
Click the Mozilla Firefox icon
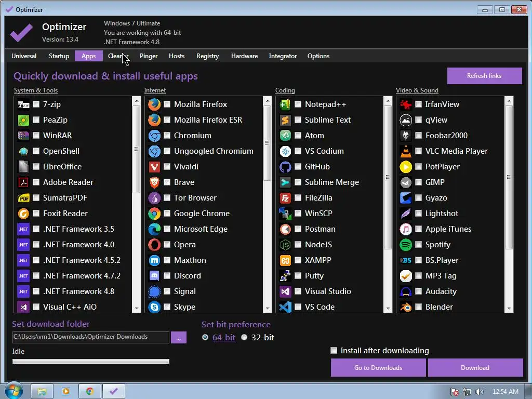click(154, 104)
